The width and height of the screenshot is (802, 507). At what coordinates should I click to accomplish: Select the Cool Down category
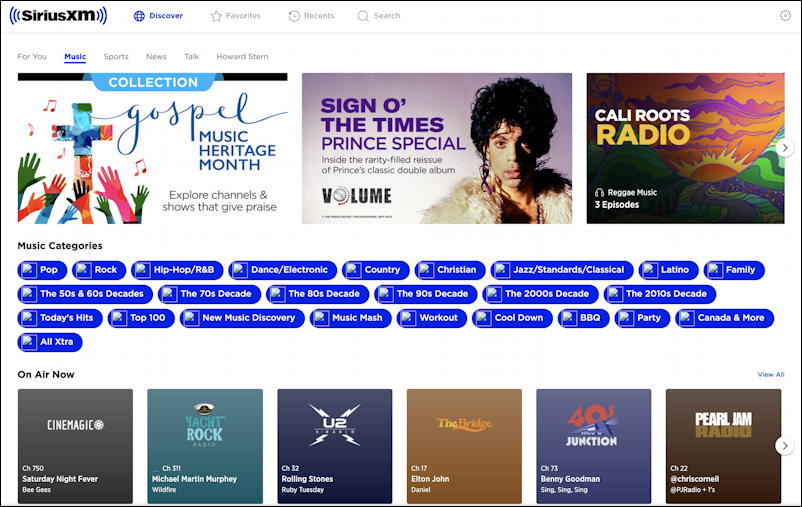(x=512, y=318)
